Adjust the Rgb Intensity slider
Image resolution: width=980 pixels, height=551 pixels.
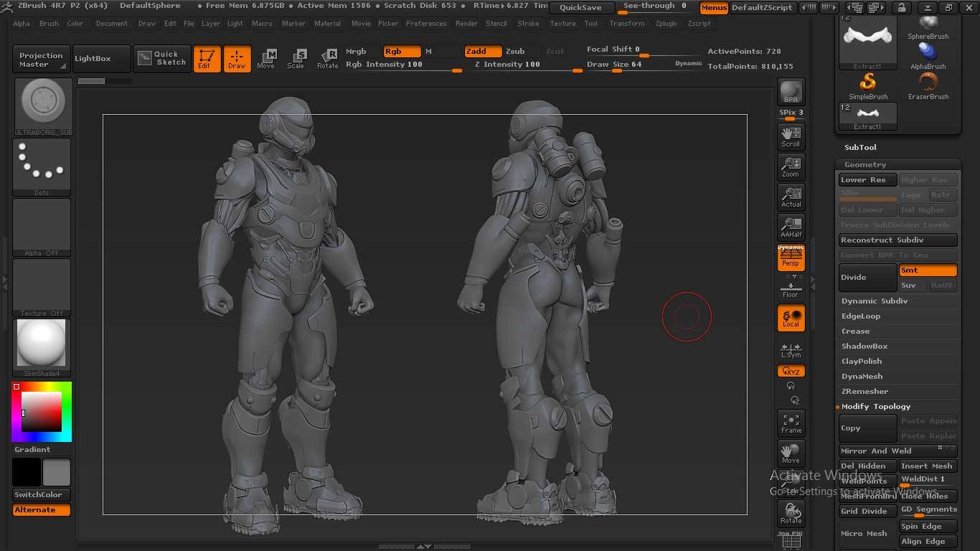pos(403,65)
